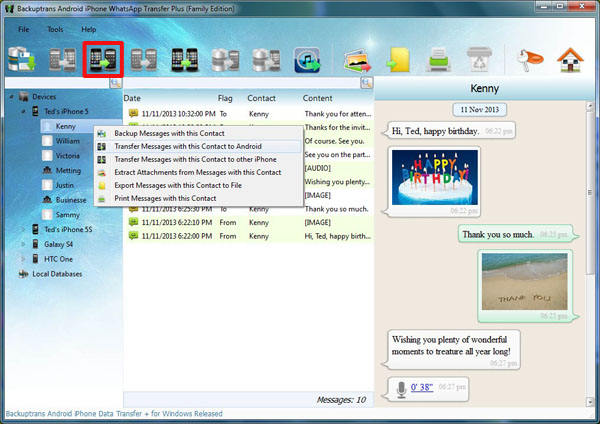Collapse the Devices tree node
The image size is (600, 424).
pos(11,97)
